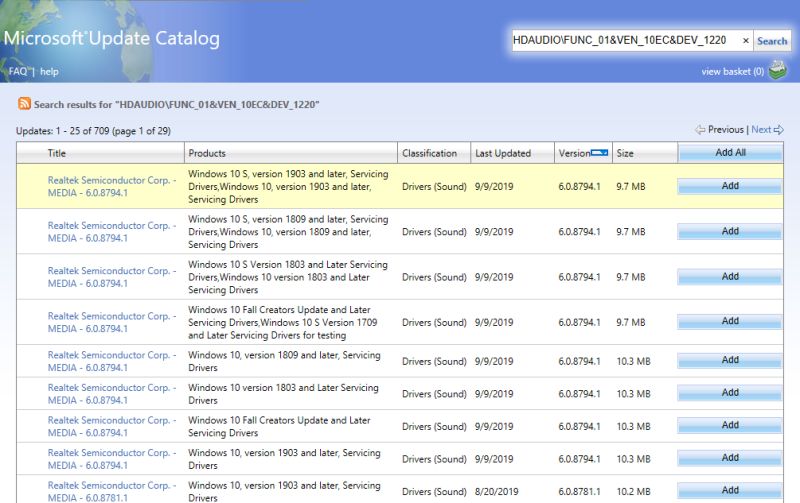Click the Next arrow icon

(779, 130)
